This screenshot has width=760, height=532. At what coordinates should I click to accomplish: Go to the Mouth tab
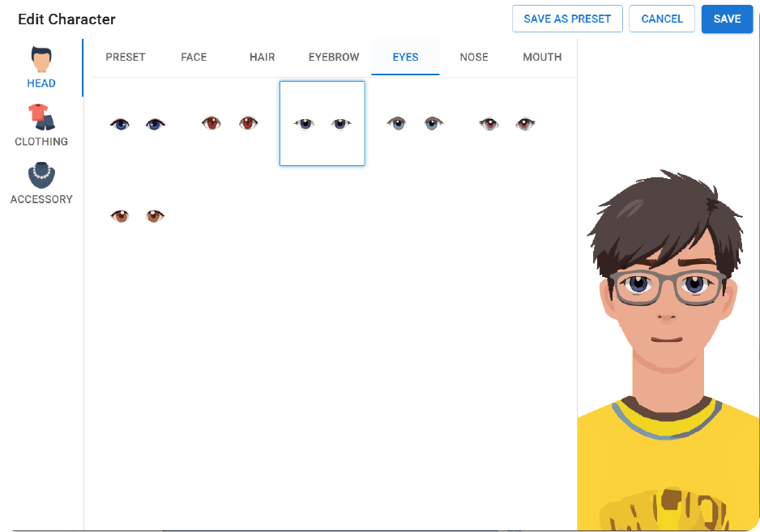point(542,57)
